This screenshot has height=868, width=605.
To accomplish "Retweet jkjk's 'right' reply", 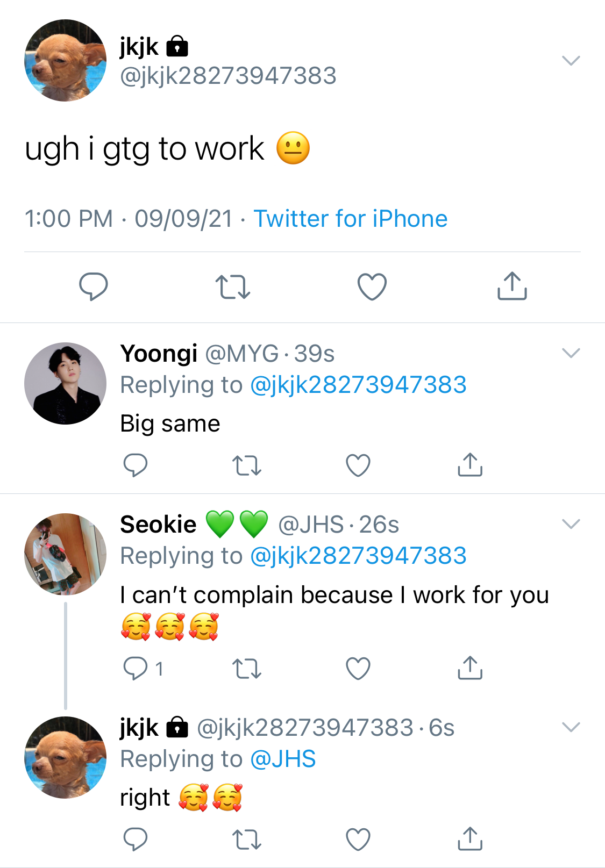I will pos(247,840).
